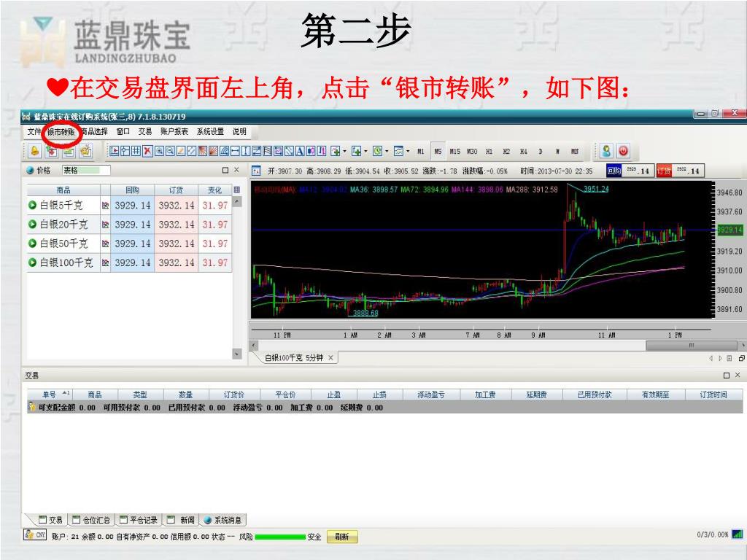Screen dimensions: 747x560
Task: Select the H1 timeframe
Action: click(489, 152)
